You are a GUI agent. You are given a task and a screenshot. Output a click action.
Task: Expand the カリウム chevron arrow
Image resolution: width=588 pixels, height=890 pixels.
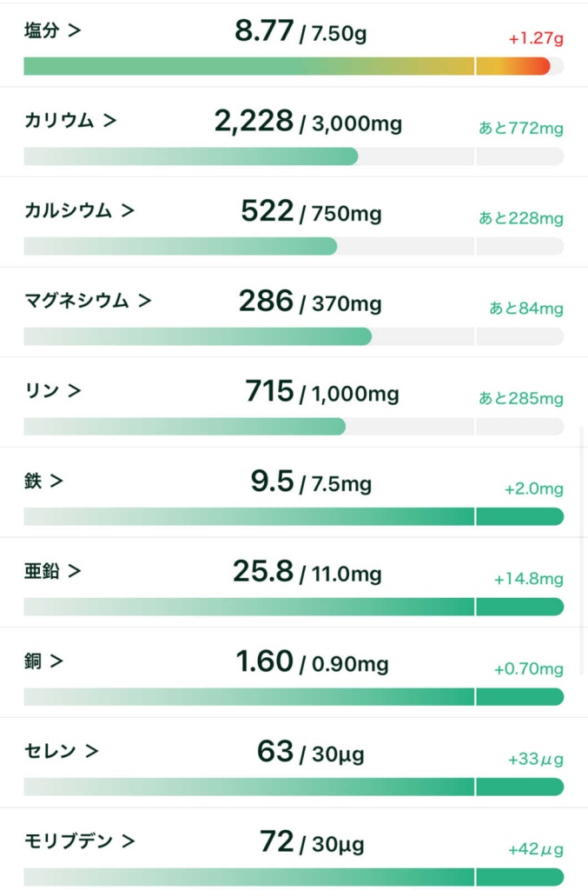[109, 121]
